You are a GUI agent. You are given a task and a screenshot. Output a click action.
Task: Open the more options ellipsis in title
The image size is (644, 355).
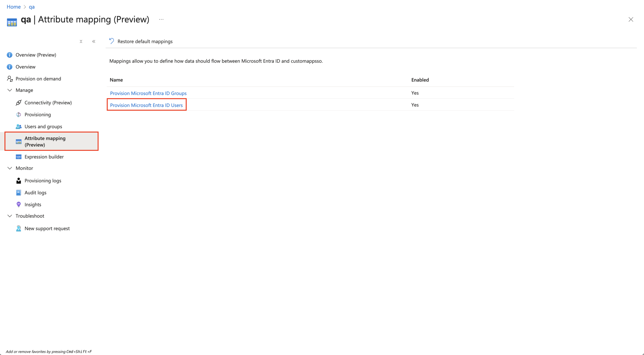tap(161, 19)
